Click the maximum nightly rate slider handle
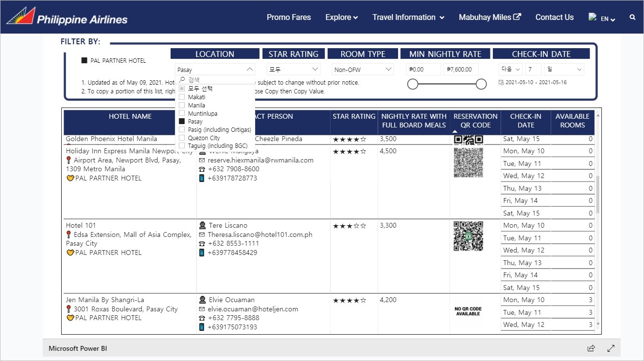Viewport: 644px width, 361px height. 481,85
